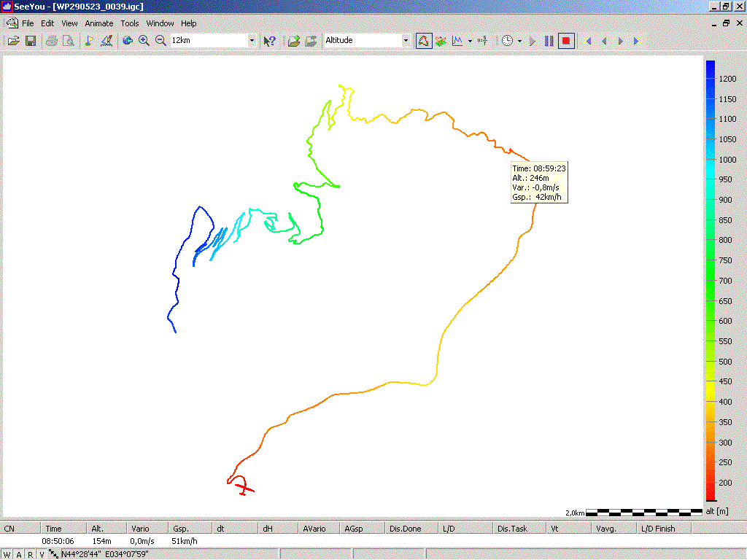Click the Print icon
Viewport: 747px width, 560px height.
coord(51,41)
